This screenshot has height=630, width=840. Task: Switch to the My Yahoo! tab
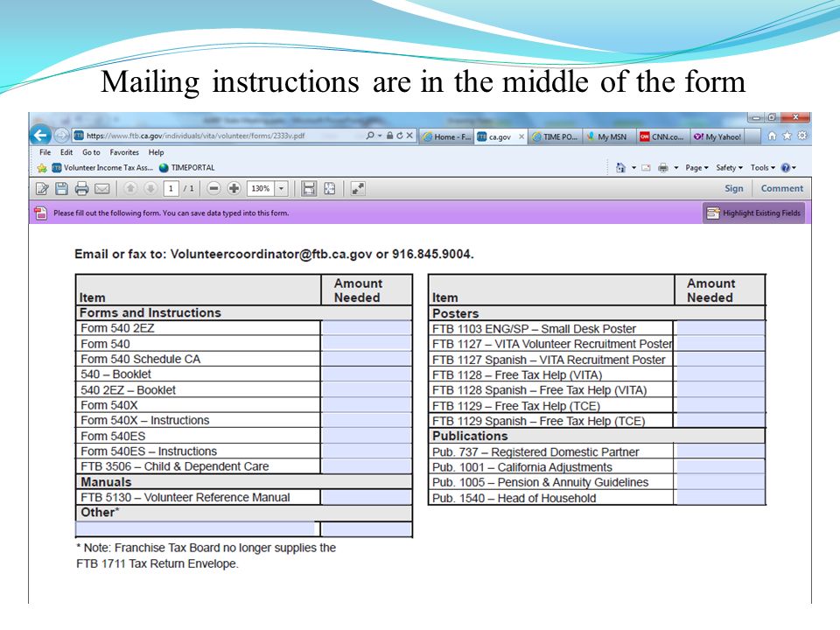(x=717, y=136)
